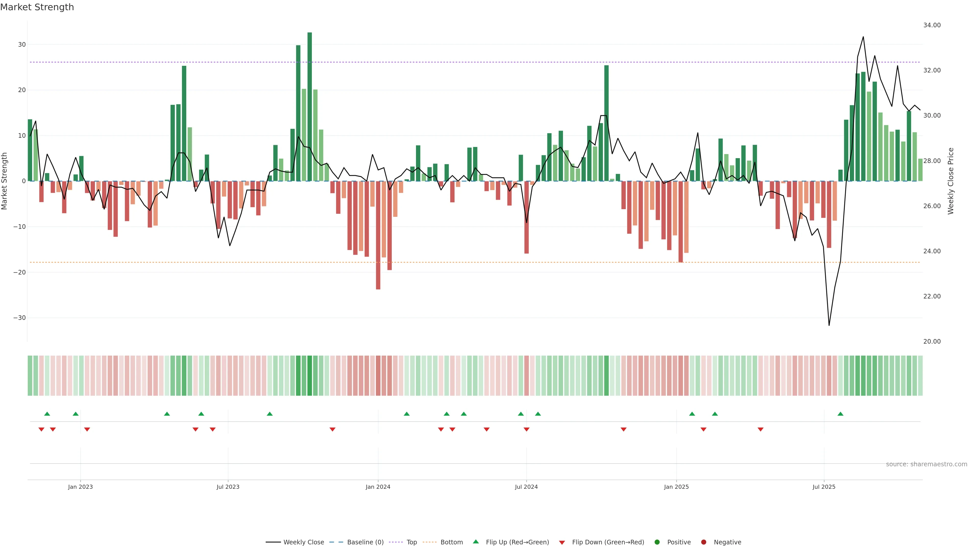
Task: Click the 34.00 right axis tick label
Action: pos(932,25)
